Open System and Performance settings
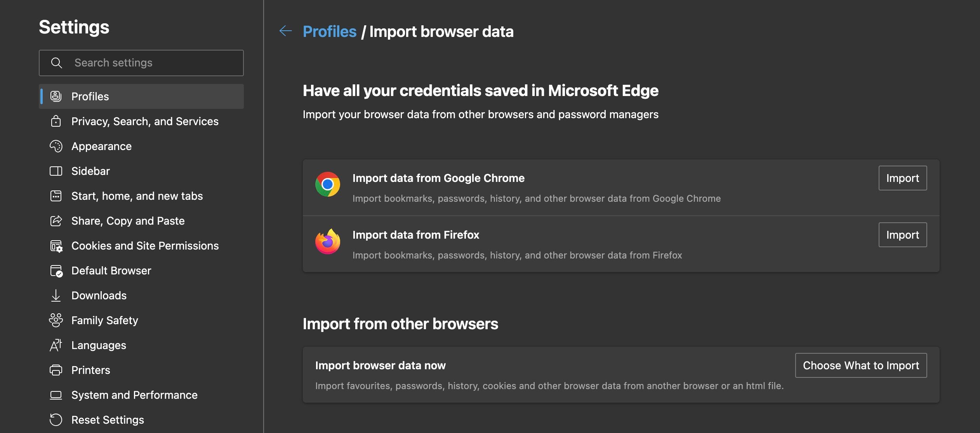Viewport: 980px width, 433px height. [134, 395]
